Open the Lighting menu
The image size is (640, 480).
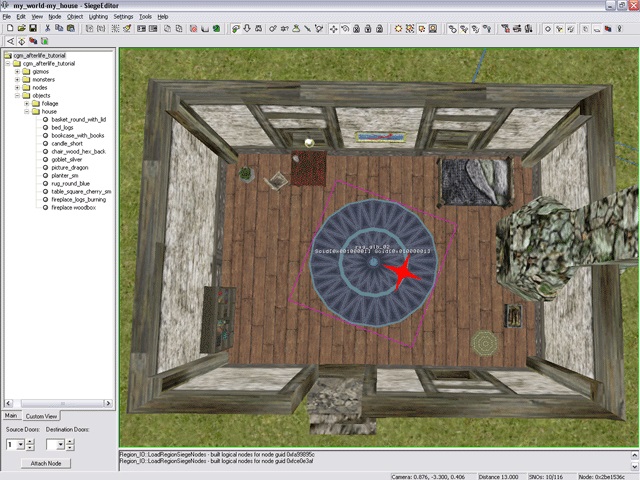coord(98,17)
